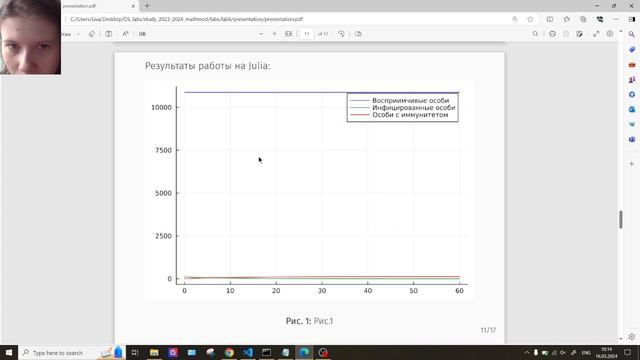Screen dimensions: 640x360
Task: Open the taskbar clock and date
Action: click(607, 353)
